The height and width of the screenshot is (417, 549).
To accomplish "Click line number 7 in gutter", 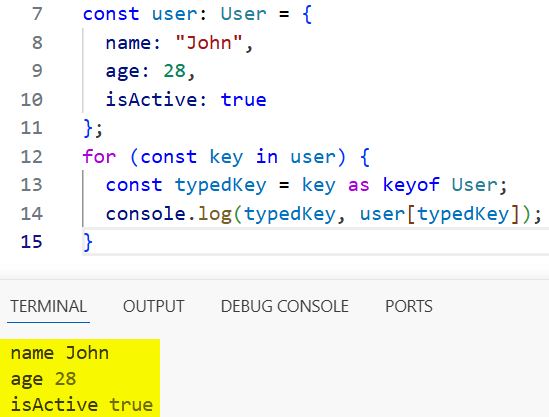I will [x=37, y=14].
